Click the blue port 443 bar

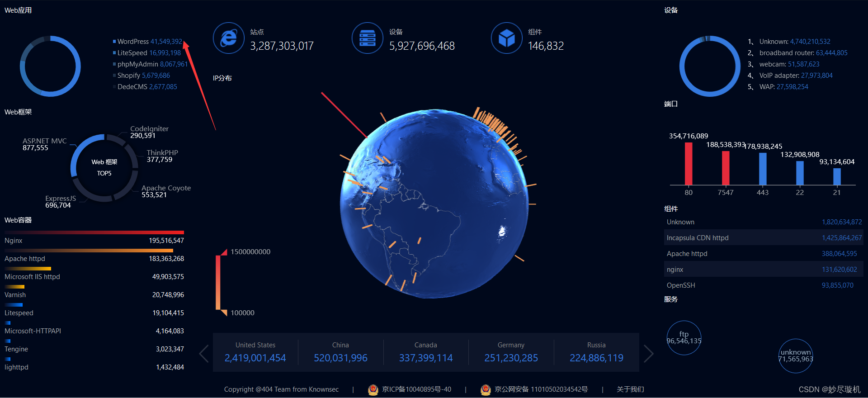tap(763, 169)
